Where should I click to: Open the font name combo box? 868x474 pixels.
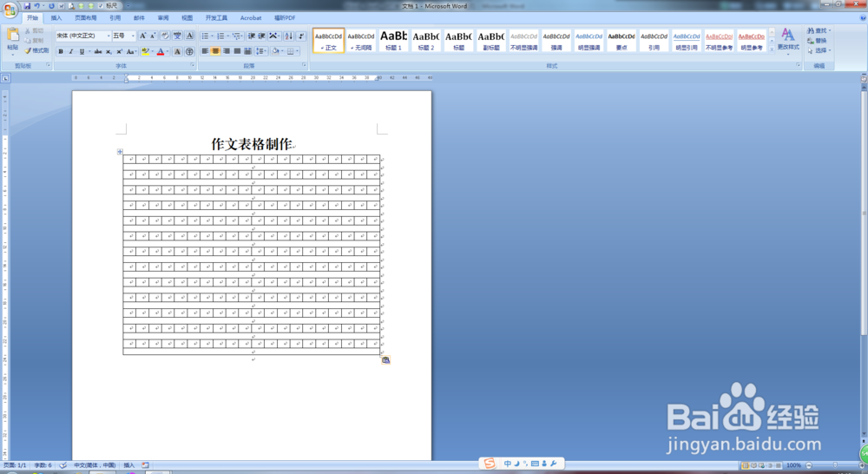pos(83,36)
